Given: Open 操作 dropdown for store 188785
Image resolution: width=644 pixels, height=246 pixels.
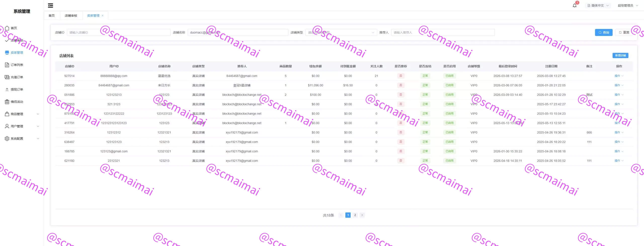Looking at the screenshot, I should [x=619, y=151].
